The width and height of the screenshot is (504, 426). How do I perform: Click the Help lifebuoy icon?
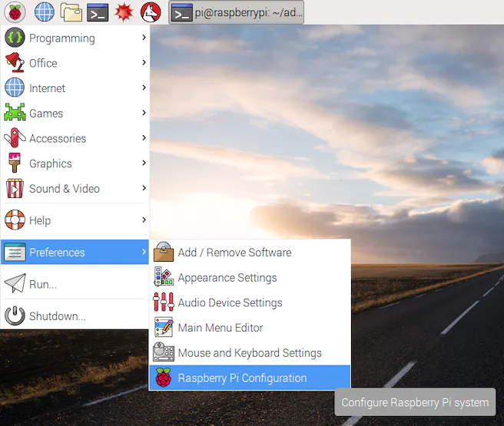[x=15, y=220]
